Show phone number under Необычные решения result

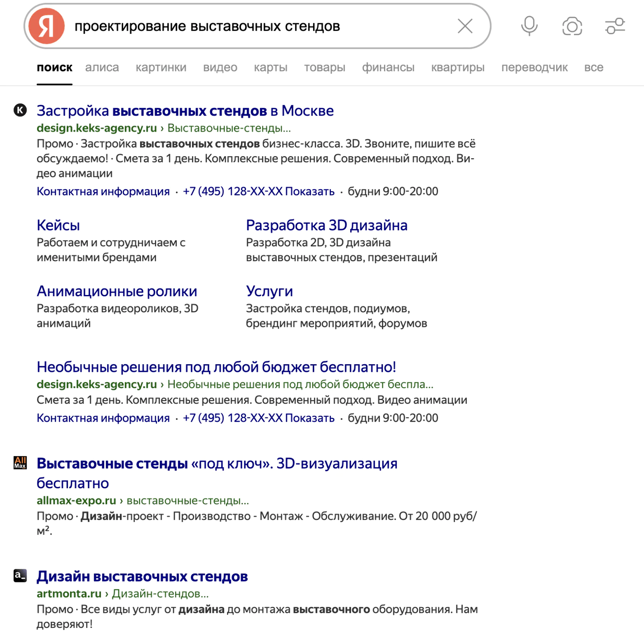pyautogui.click(x=258, y=418)
